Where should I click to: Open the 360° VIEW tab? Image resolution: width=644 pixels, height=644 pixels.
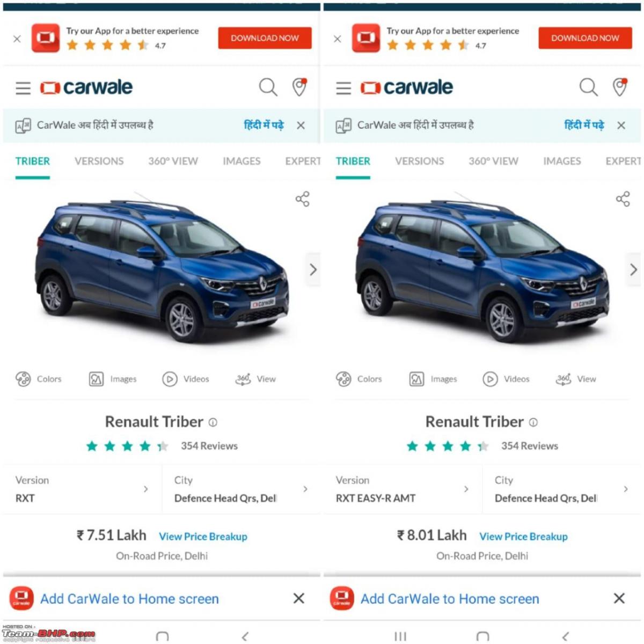(x=173, y=160)
